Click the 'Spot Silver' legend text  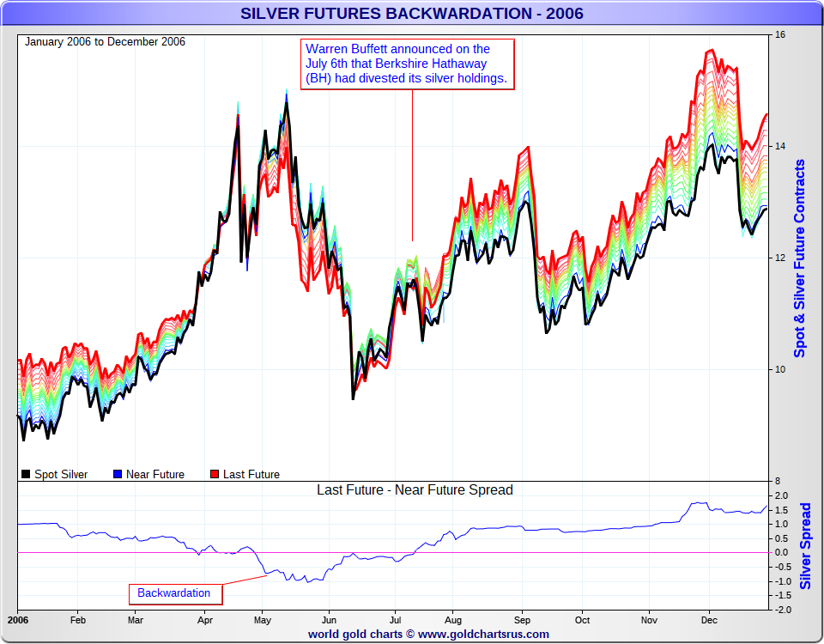[61, 474]
